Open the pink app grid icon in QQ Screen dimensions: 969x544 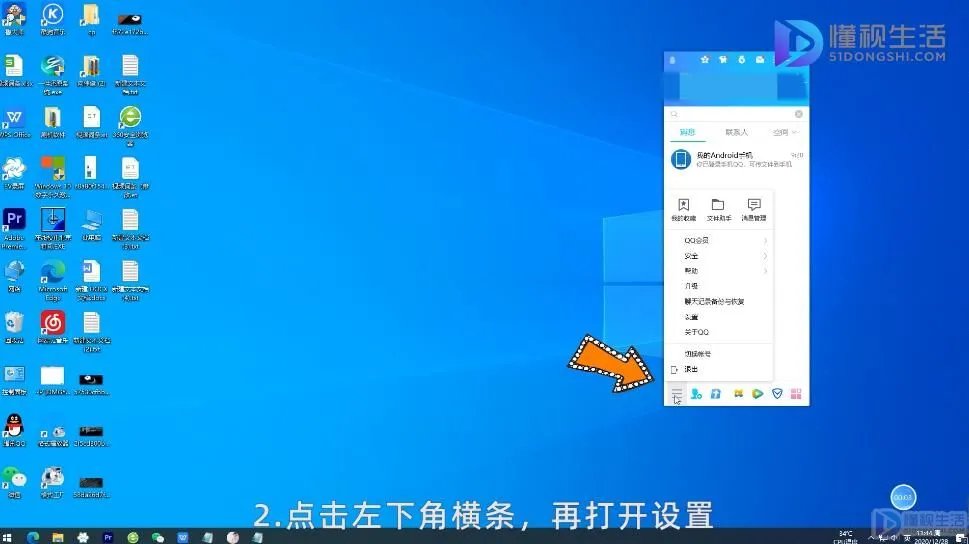[796, 394]
